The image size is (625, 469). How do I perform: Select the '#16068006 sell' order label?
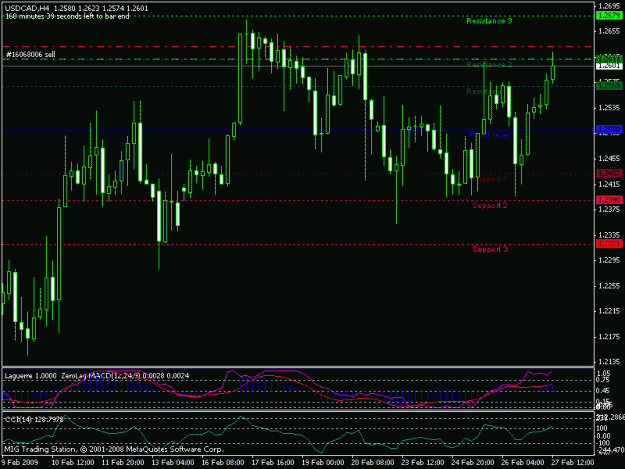tap(31, 55)
